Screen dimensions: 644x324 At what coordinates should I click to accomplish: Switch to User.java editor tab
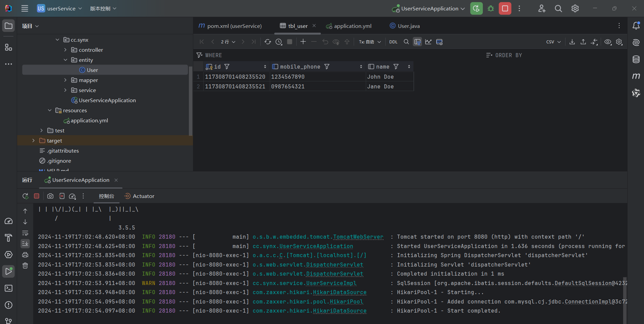click(x=405, y=26)
